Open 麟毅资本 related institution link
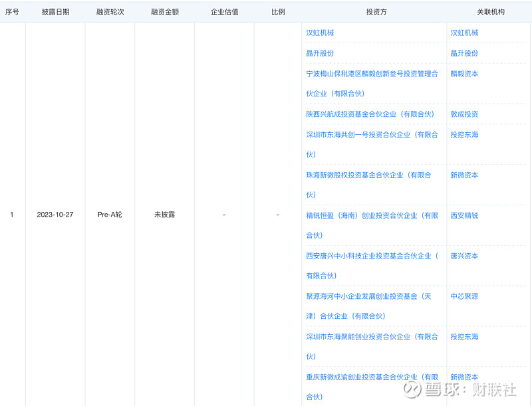The height and width of the screenshot is (406, 532). pyautogui.click(x=464, y=74)
